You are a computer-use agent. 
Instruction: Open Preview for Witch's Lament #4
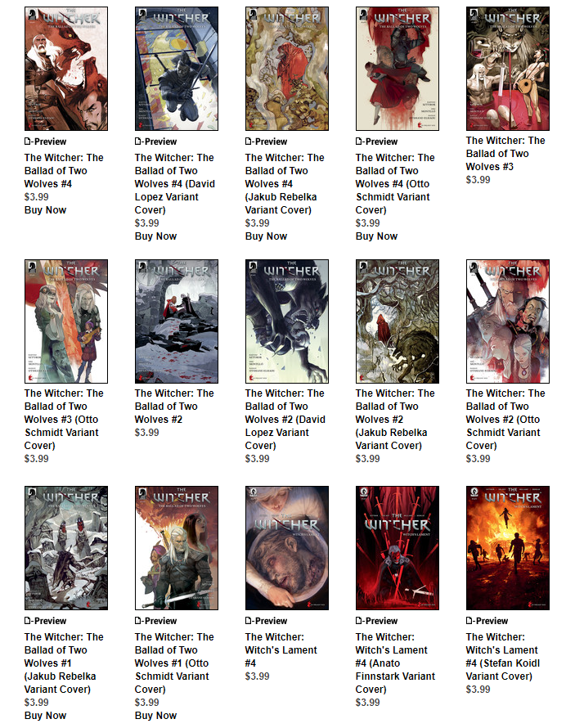[x=266, y=621]
